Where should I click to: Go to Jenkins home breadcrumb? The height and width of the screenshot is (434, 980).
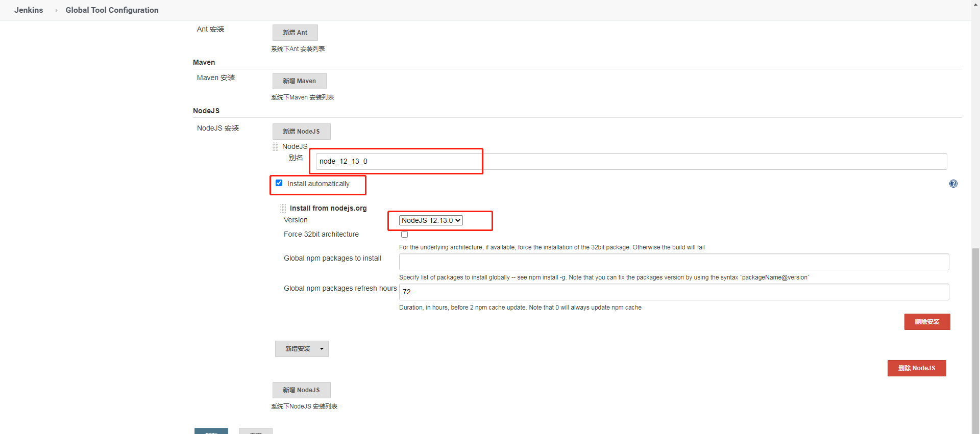29,10
